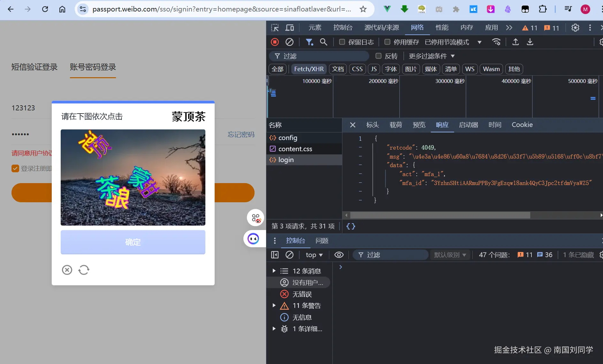Switch to the 控制台 tab in top bar
This screenshot has height=364, width=603.
(x=343, y=28)
